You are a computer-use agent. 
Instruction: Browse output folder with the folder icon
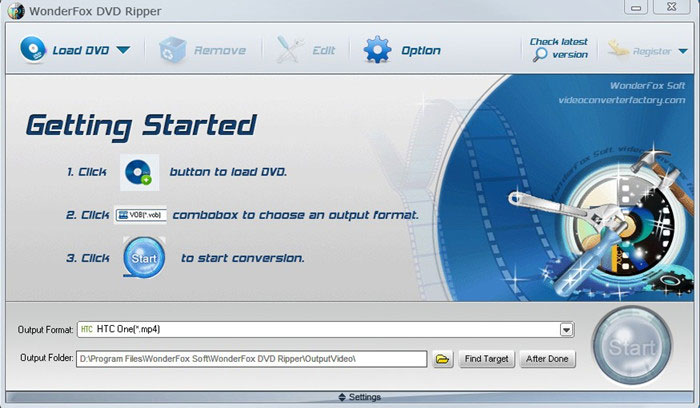[442, 359]
